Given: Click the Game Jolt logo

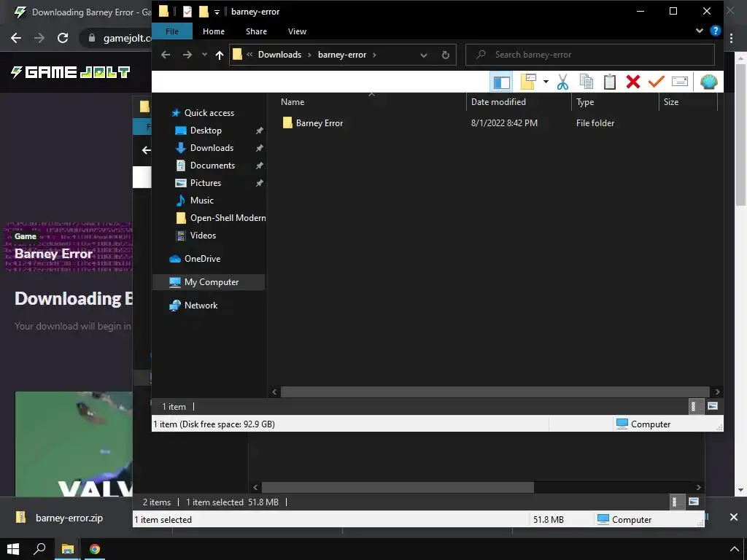Looking at the screenshot, I should [71, 72].
